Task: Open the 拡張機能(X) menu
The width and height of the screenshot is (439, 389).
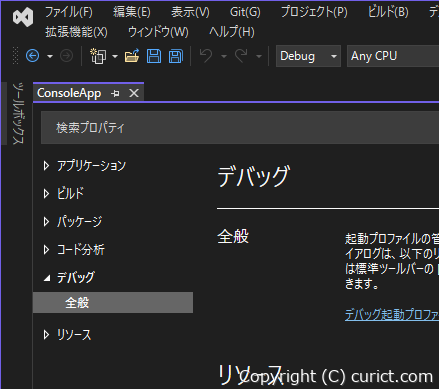Action: (x=76, y=32)
